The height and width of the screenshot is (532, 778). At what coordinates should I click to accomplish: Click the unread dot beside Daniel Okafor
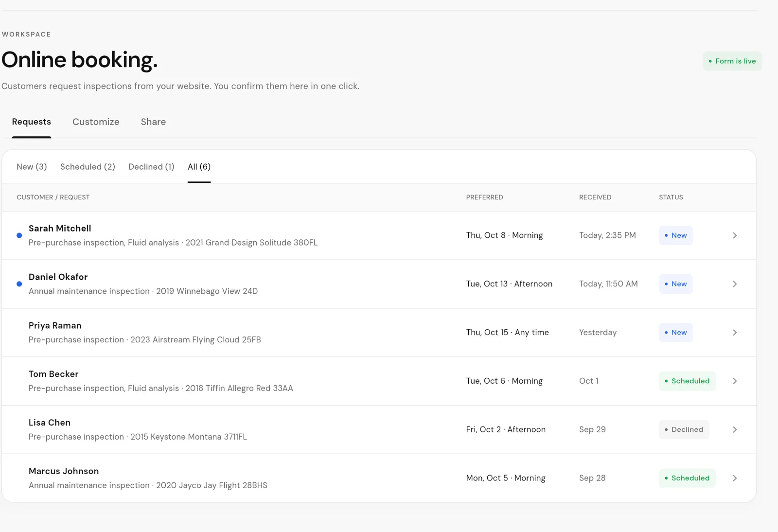(19, 284)
